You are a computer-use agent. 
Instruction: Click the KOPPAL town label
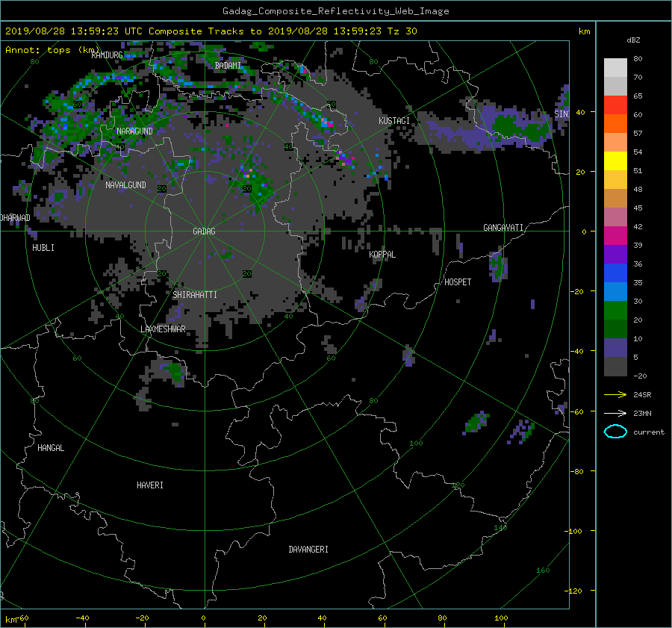(382, 255)
